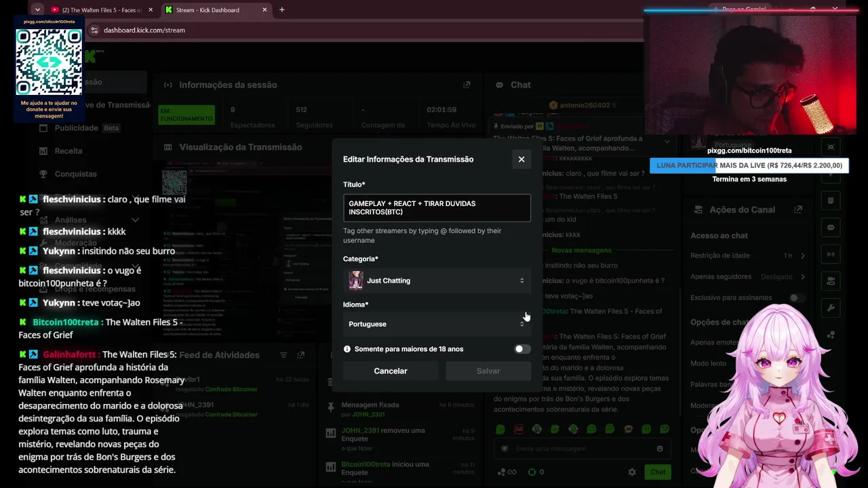Pop out the Informações da sessão panel
This screenshot has width=868, height=488.
[467, 85]
